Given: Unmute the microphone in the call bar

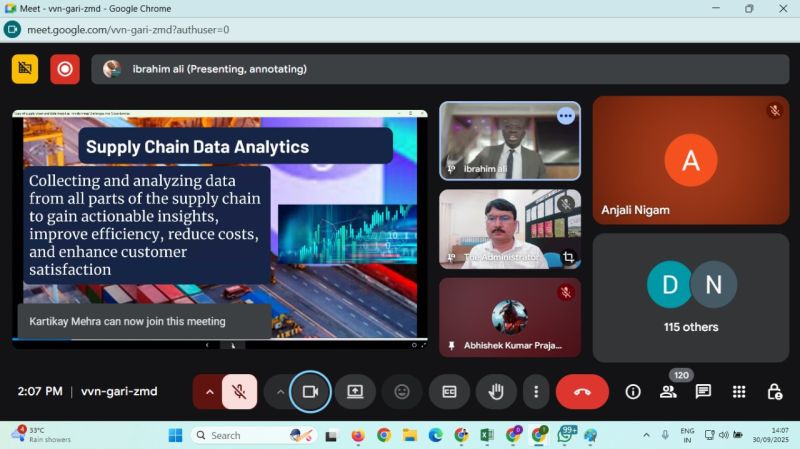Looking at the screenshot, I should (x=239, y=392).
